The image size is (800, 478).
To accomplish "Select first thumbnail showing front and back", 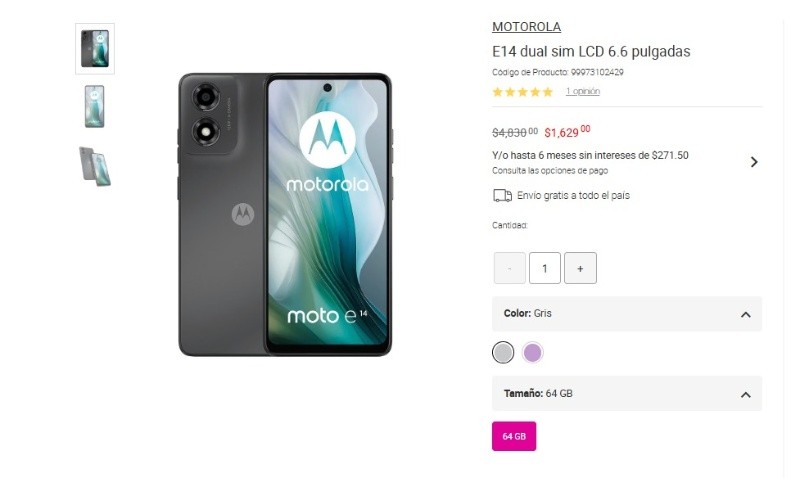I will (95, 49).
